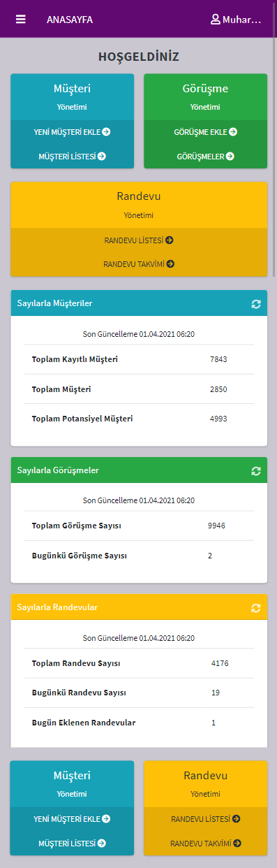Click GÖRÜŞME EKLE link

pyautogui.click(x=205, y=131)
